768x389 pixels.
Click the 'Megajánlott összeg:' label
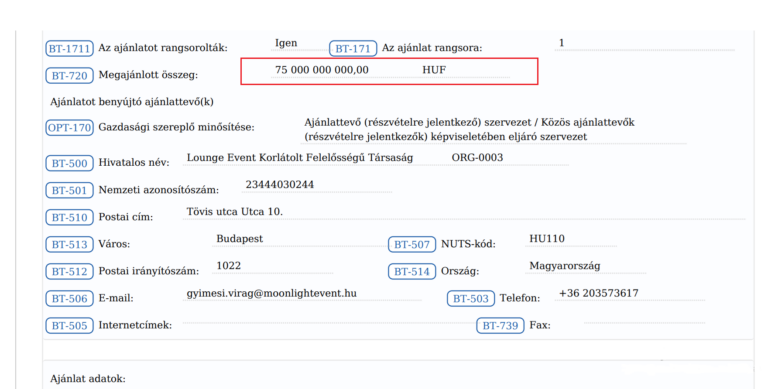point(148,75)
